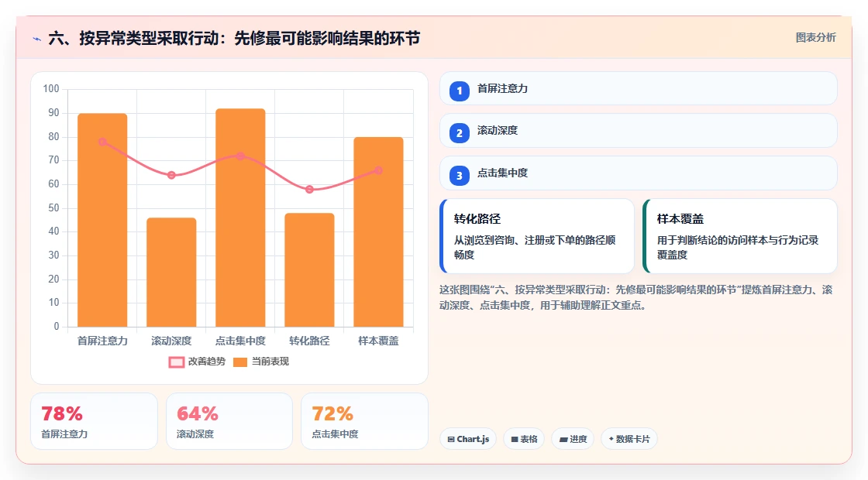
Task: Click the trend line point over 首屏注意力
Action: 102,142
